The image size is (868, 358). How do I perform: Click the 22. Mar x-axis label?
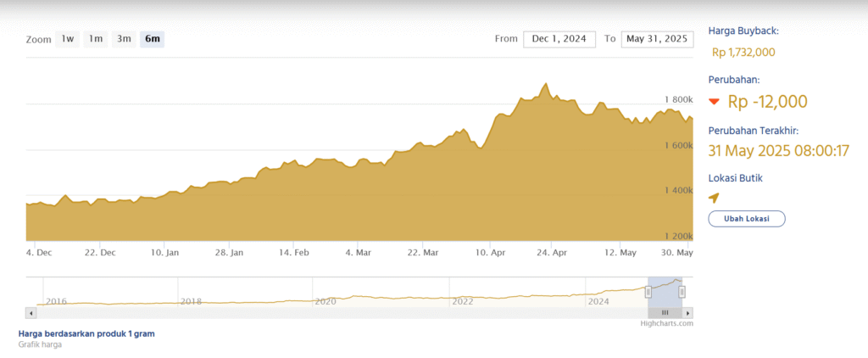coord(422,253)
